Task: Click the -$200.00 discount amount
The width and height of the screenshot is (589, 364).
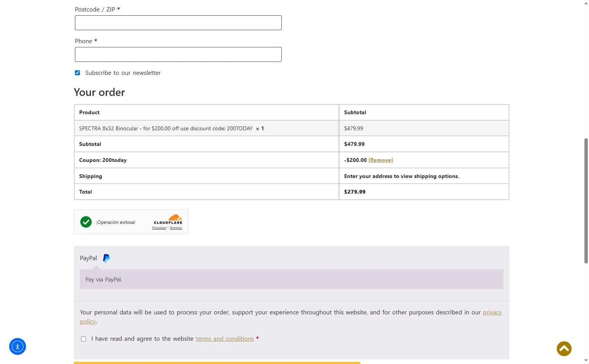Action: [x=355, y=160]
